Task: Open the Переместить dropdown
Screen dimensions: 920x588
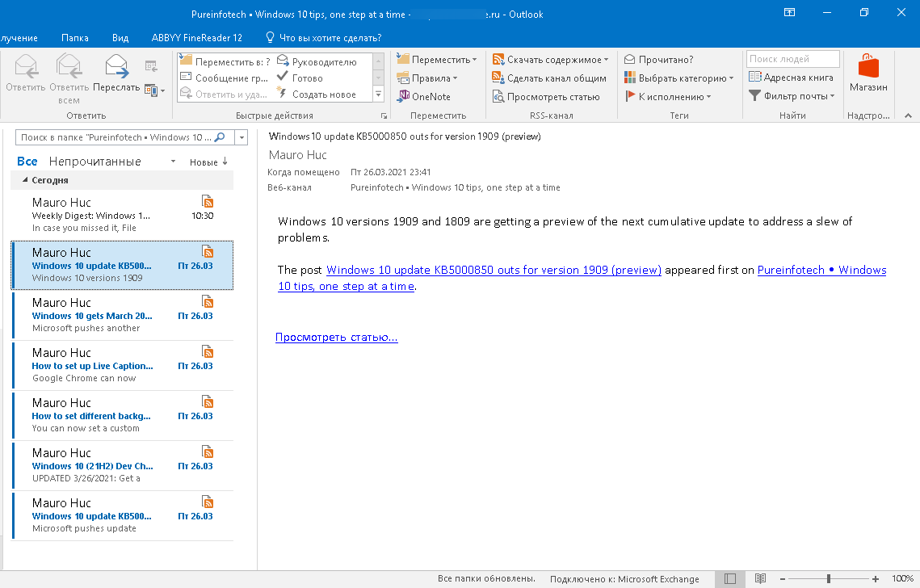Action: pyautogui.click(x=436, y=59)
